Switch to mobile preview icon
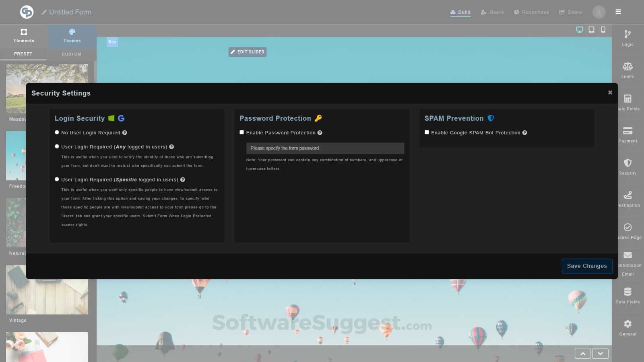644x362 pixels. point(603,29)
